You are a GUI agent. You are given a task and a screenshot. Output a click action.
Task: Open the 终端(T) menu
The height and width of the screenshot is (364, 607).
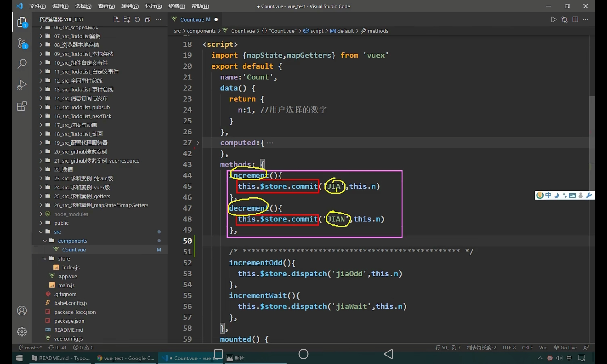tap(177, 6)
